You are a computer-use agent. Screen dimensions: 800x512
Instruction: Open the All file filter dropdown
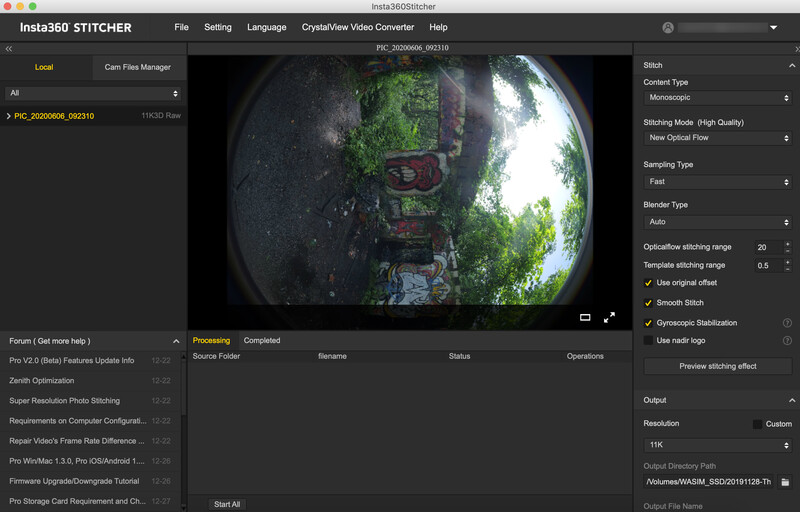click(x=93, y=93)
